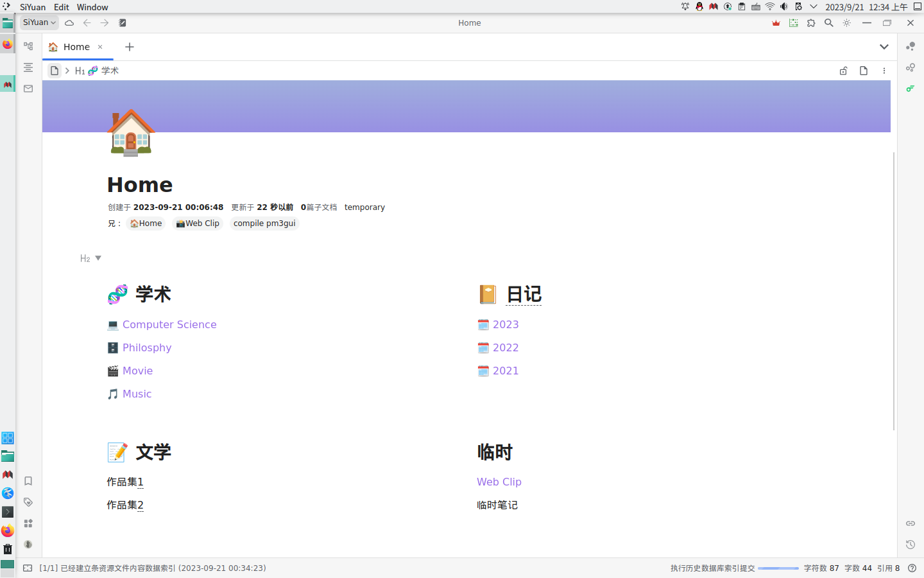Open global search with the magnifier icon
924x578 pixels.
point(829,22)
